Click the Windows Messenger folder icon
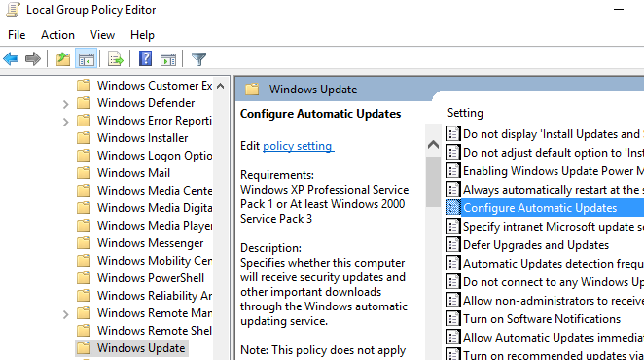Screen dimensions: 644x360 [x=84, y=243]
